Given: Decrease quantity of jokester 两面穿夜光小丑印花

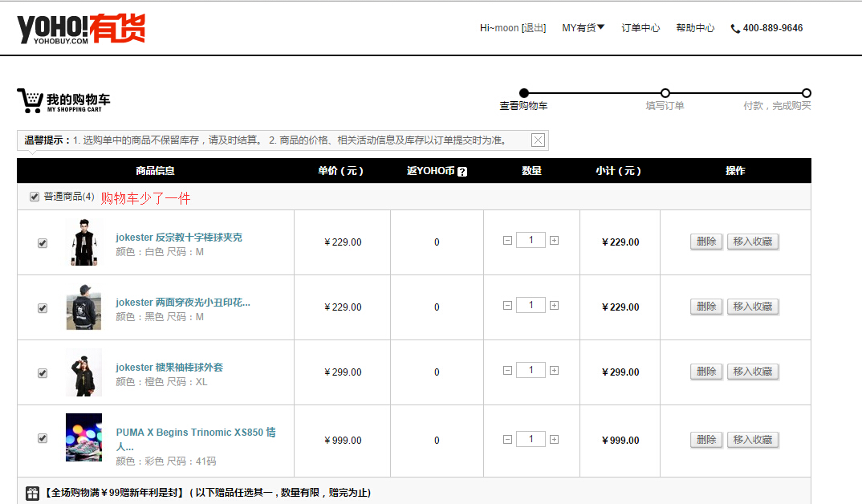Looking at the screenshot, I should coord(507,305).
